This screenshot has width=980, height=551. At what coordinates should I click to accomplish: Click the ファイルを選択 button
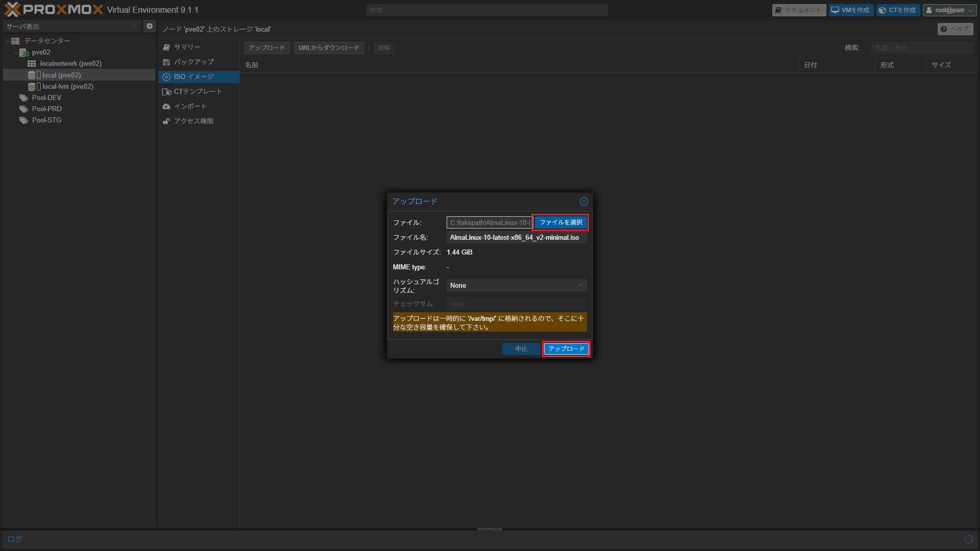click(560, 222)
